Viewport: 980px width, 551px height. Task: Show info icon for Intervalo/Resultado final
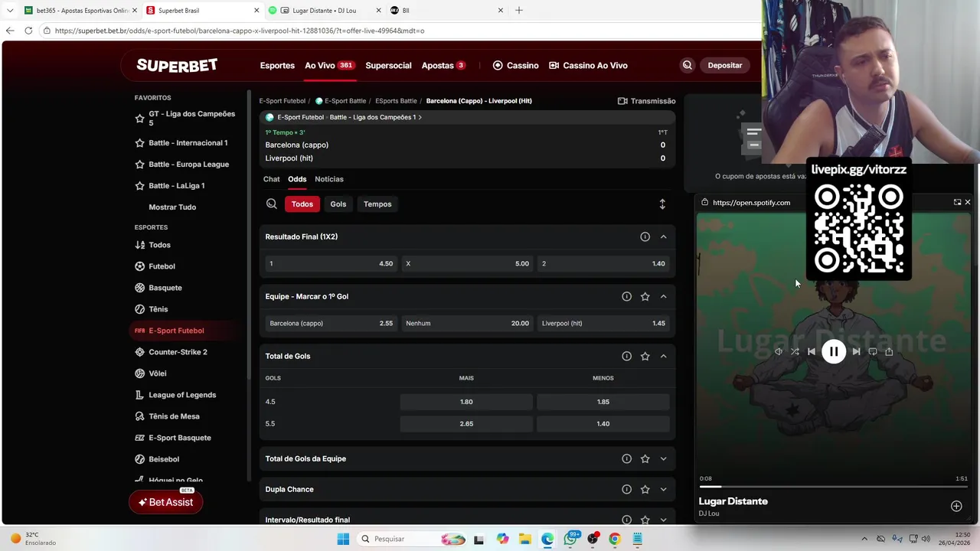point(626,520)
